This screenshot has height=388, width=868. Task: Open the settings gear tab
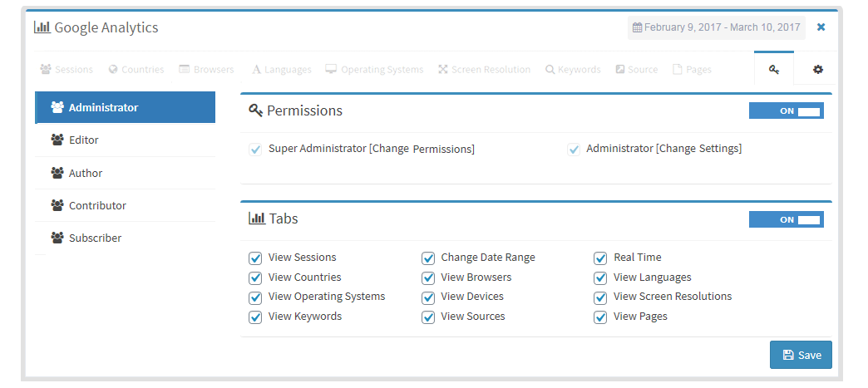[x=817, y=69]
